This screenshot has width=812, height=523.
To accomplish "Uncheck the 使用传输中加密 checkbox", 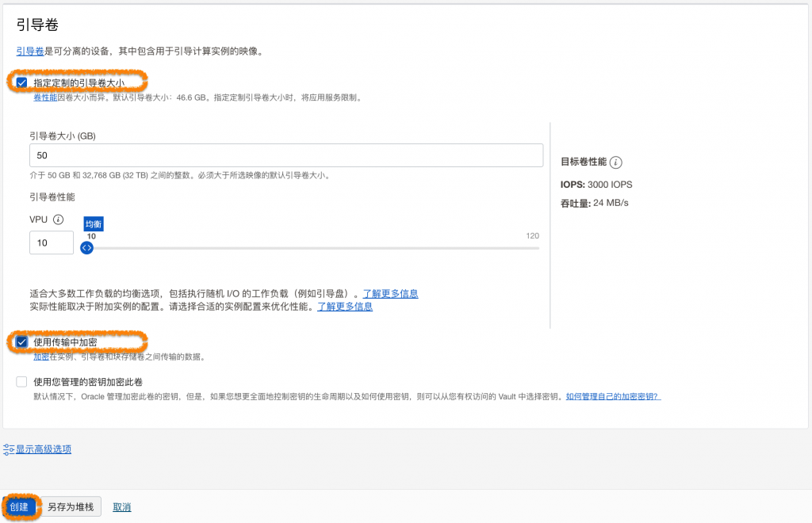I will coord(22,342).
